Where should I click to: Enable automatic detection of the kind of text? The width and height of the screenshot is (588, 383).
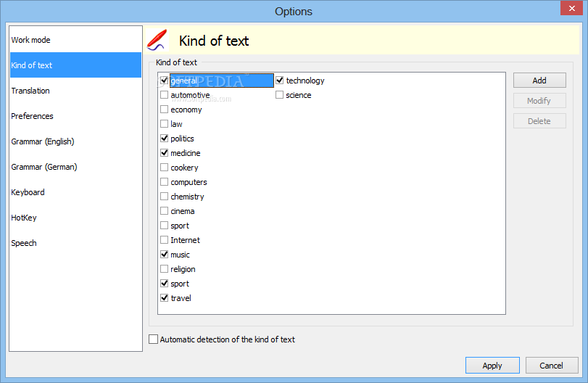click(154, 339)
